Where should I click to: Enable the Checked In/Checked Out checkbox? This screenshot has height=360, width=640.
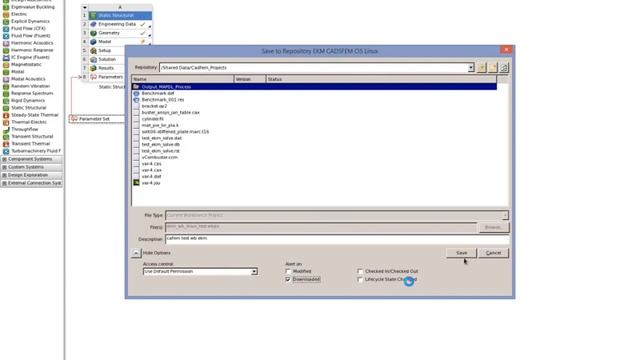[x=360, y=271]
